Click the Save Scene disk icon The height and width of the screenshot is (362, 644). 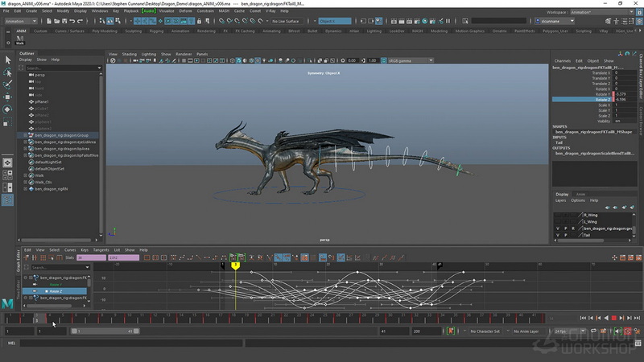[x=64, y=21]
